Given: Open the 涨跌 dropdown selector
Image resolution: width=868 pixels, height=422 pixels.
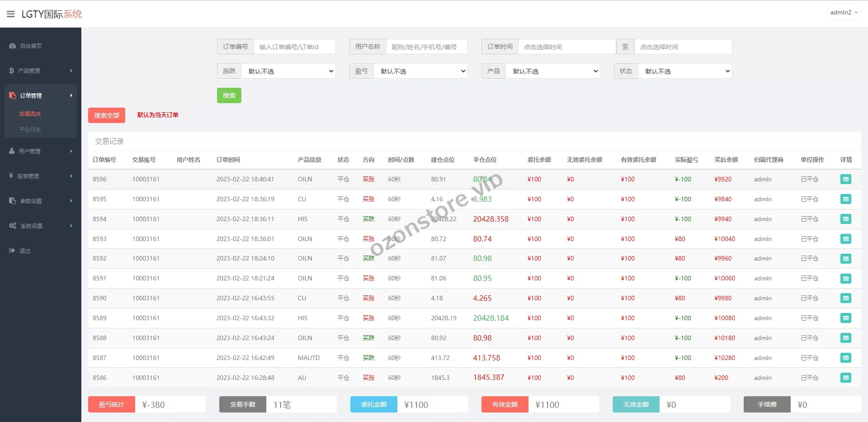Looking at the screenshot, I should pyautogui.click(x=288, y=71).
